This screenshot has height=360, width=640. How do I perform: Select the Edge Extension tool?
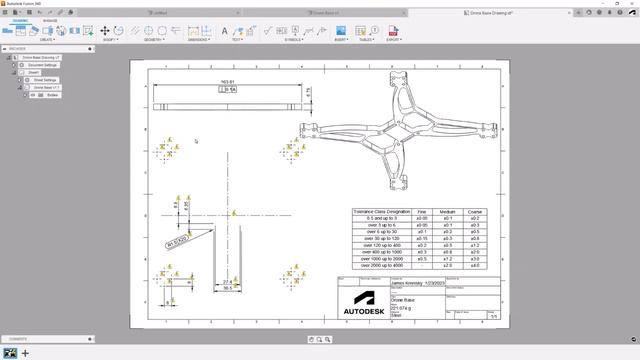point(176,31)
